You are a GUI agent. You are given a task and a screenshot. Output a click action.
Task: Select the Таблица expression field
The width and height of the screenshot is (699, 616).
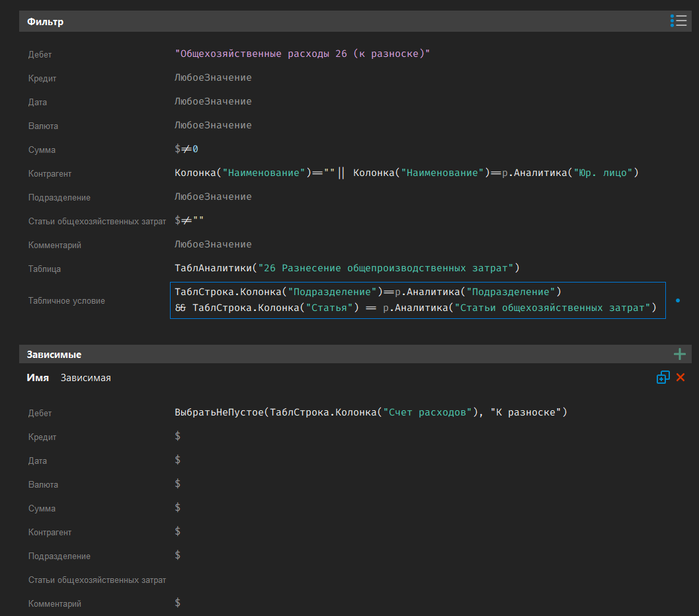click(347, 269)
